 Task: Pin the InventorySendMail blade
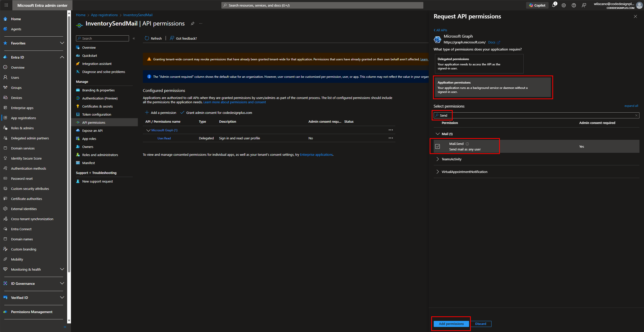click(x=193, y=23)
